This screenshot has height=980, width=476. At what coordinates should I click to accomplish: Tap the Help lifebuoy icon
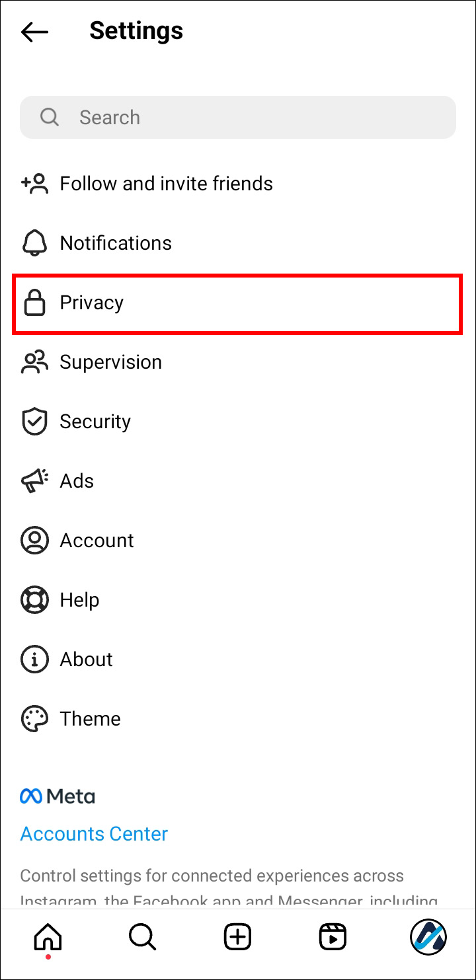click(34, 600)
